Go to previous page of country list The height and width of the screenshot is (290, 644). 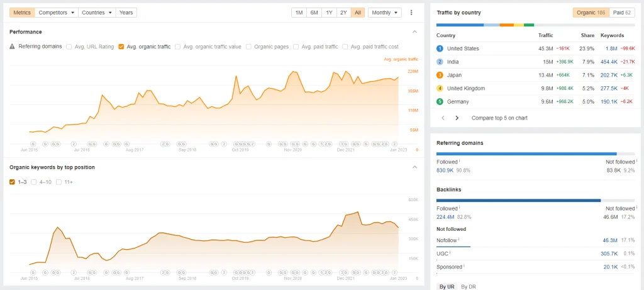(443, 118)
